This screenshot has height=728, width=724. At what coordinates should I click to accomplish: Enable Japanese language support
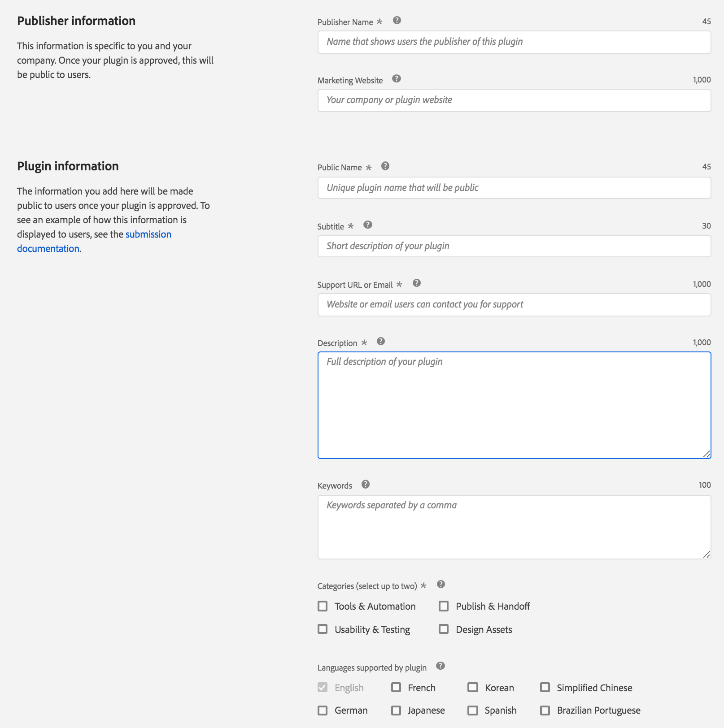(x=396, y=711)
